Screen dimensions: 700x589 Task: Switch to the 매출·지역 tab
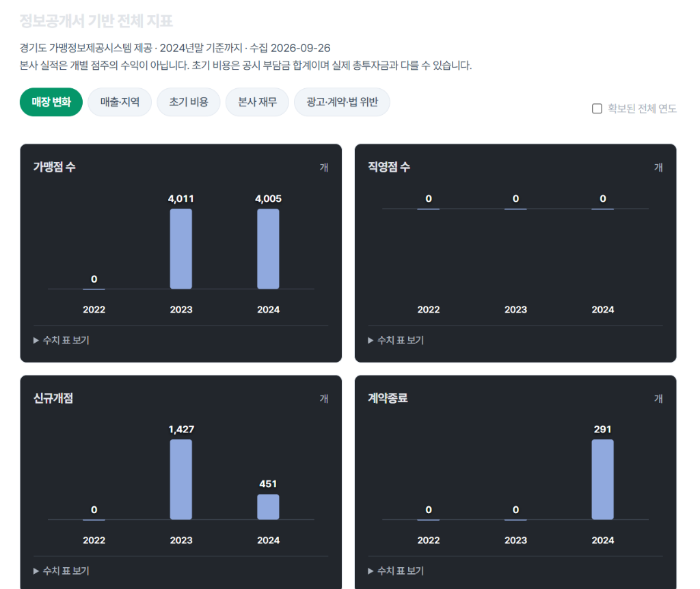(120, 102)
